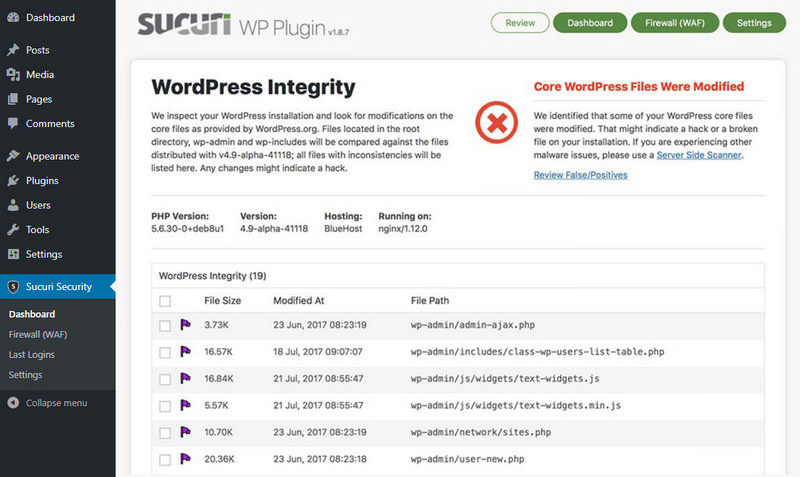
Task: Click the WordPress Integrity (19) panel heading
Action: tap(213, 276)
